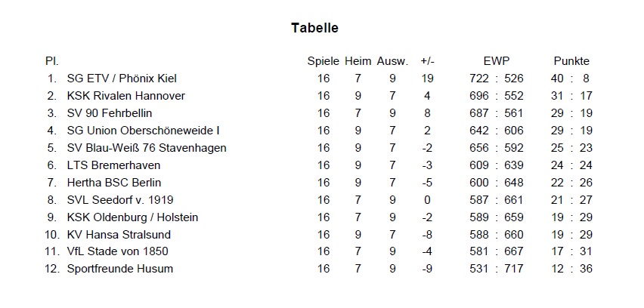Click the Pl. column header
Image resolution: width=644 pixels, height=308 pixels.
52,61
